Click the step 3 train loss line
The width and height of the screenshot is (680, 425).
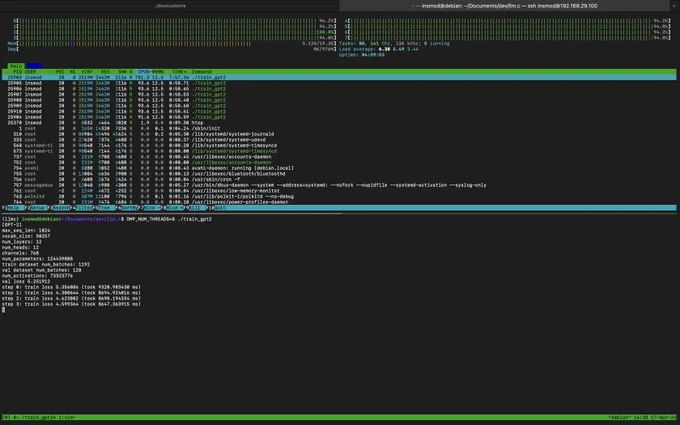point(71,304)
